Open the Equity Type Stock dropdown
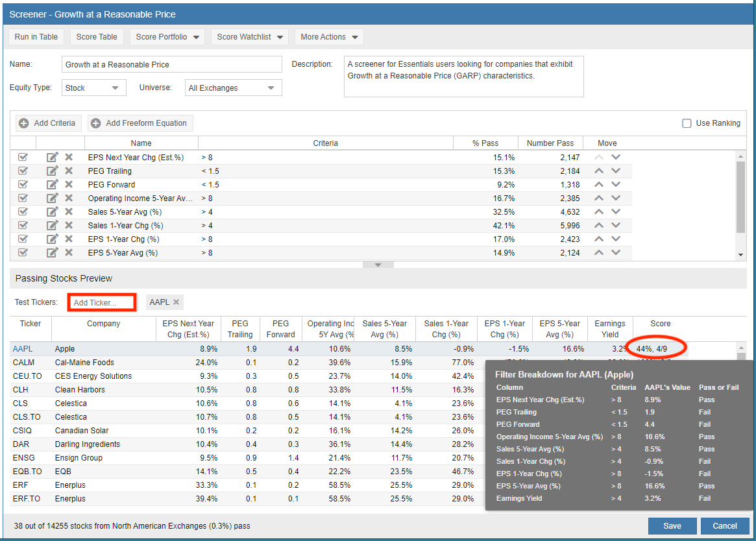The image size is (756, 541). pos(93,88)
